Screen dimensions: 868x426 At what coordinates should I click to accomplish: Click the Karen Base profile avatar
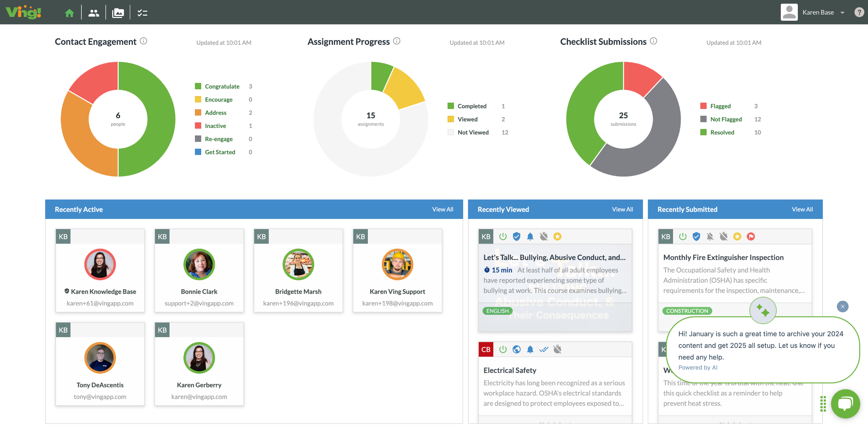[789, 13]
